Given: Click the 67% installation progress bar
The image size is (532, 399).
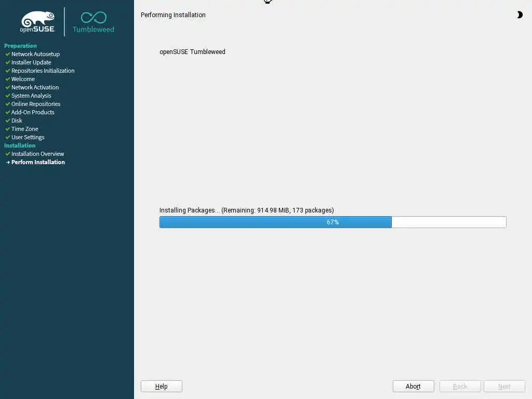Looking at the screenshot, I should tap(333, 222).
